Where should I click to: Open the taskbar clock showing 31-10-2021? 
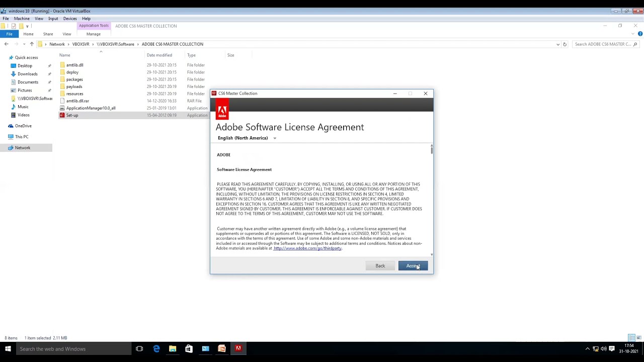pyautogui.click(x=629, y=348)
